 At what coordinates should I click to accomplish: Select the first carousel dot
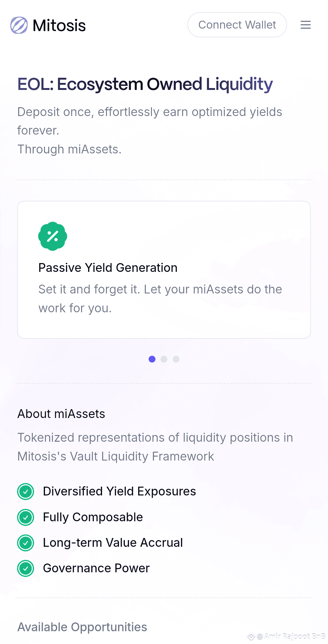152,359
